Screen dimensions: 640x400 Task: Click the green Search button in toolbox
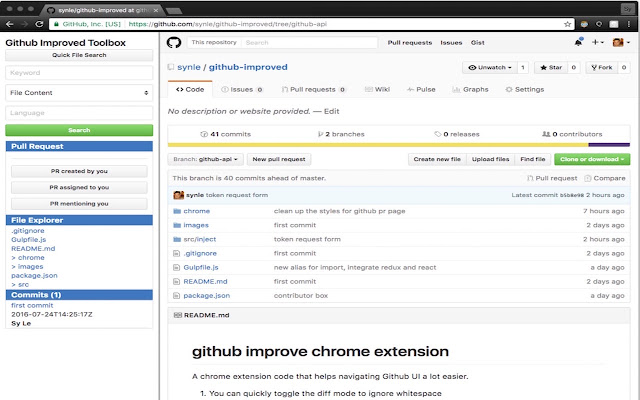pyautogui.click(x=79, y=130)
